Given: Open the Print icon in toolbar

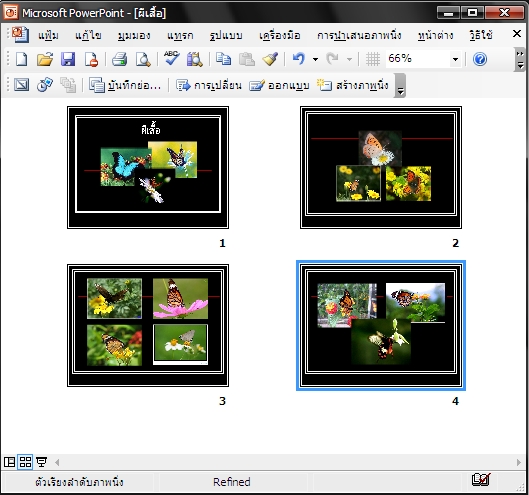Looking at the screenshot, I should [x=119, y=59].
